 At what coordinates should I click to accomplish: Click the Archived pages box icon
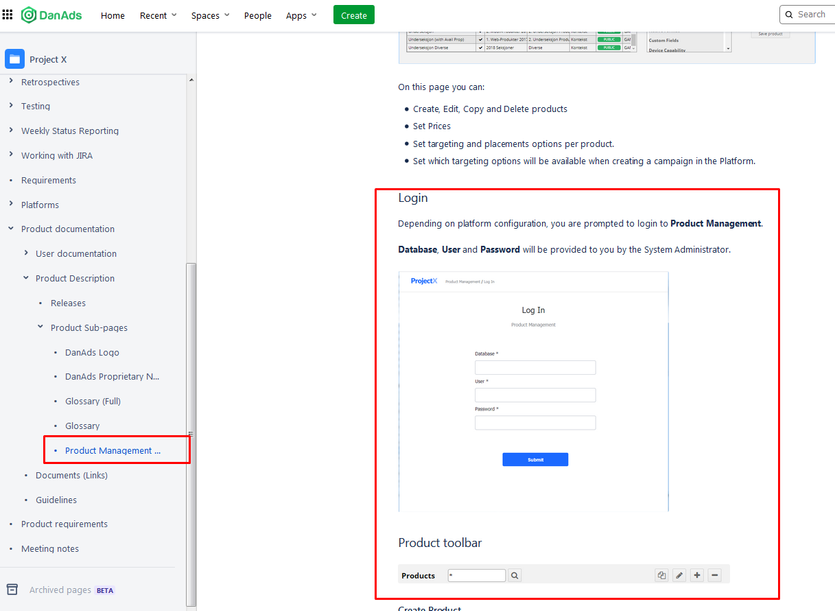click(x=12, y=589)
